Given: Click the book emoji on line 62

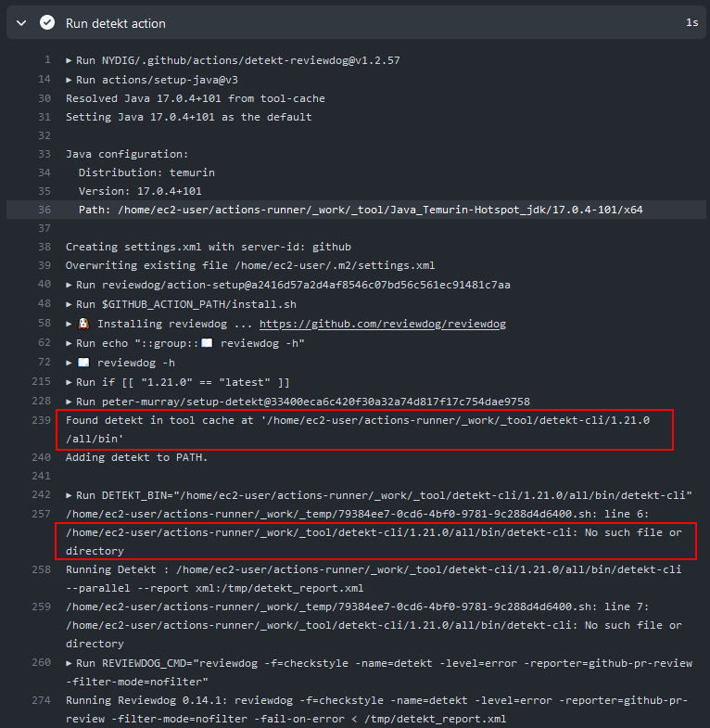Looking at the screenshot, I should point(207,343).
